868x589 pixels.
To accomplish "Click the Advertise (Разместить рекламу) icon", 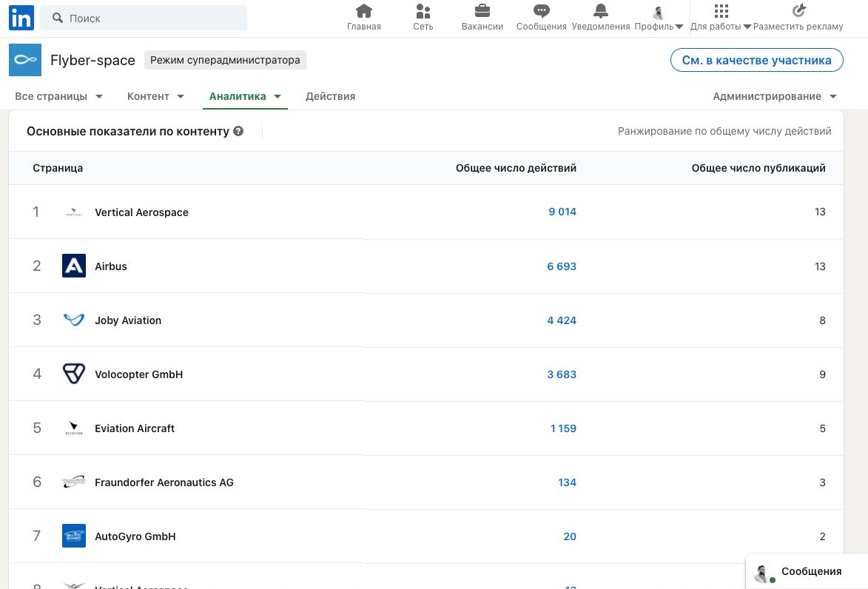I will click(x=798, y=11).
